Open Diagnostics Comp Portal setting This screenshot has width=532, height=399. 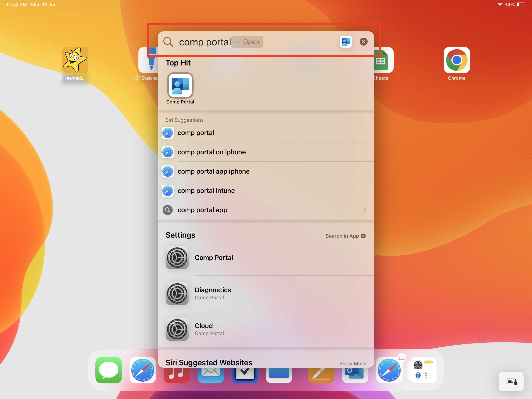[266, 293]
